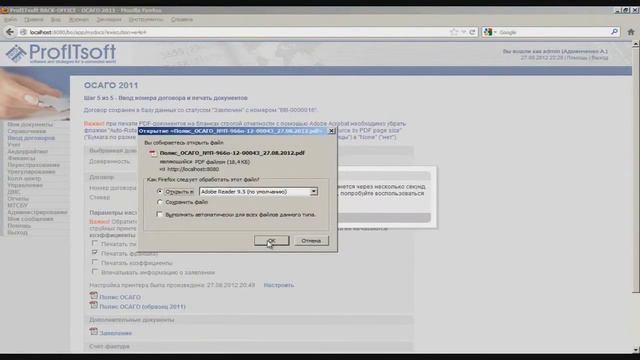Viewport: 640px width, 360px height.
Task: Open Полис ОСАГО (образец 2011) link
Action: 142,307
